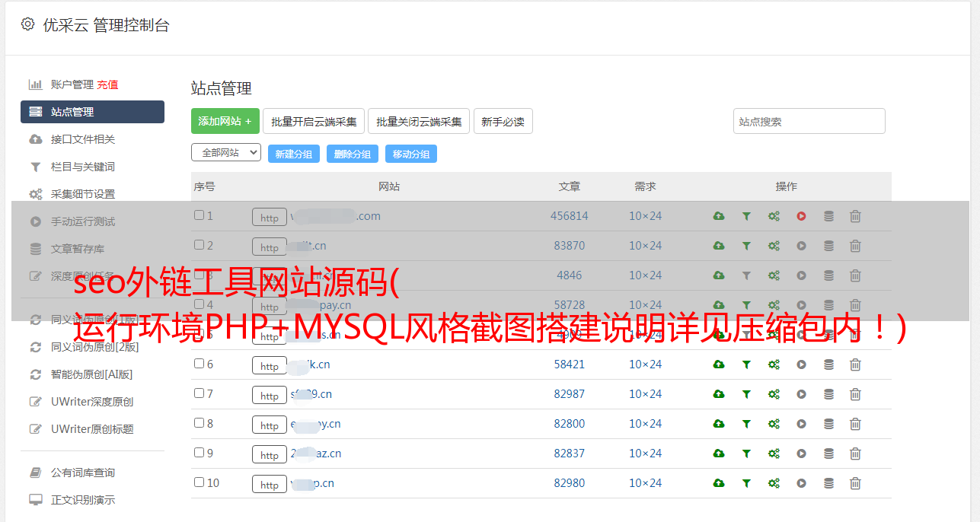Tick the checkbox for site row 7

coord(199,393)
